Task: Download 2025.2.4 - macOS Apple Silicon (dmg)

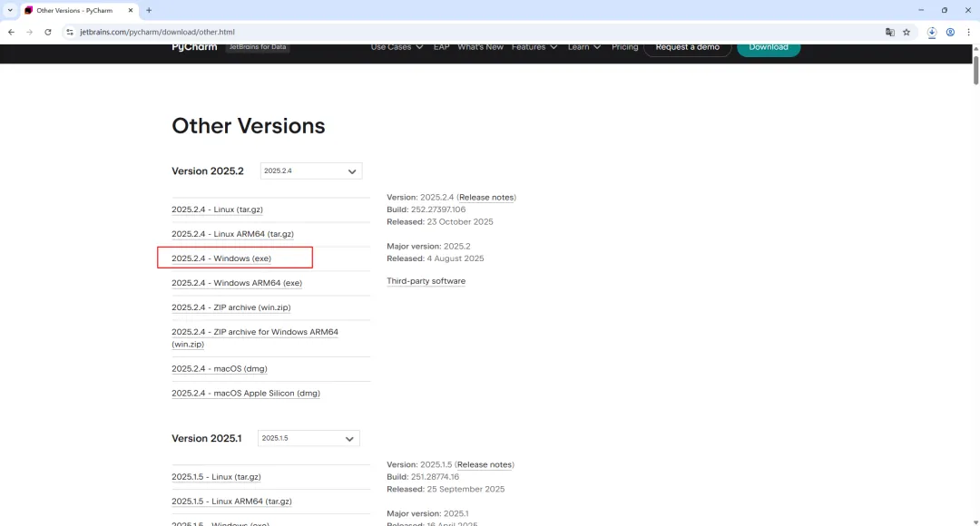Action: pos(246,393)
